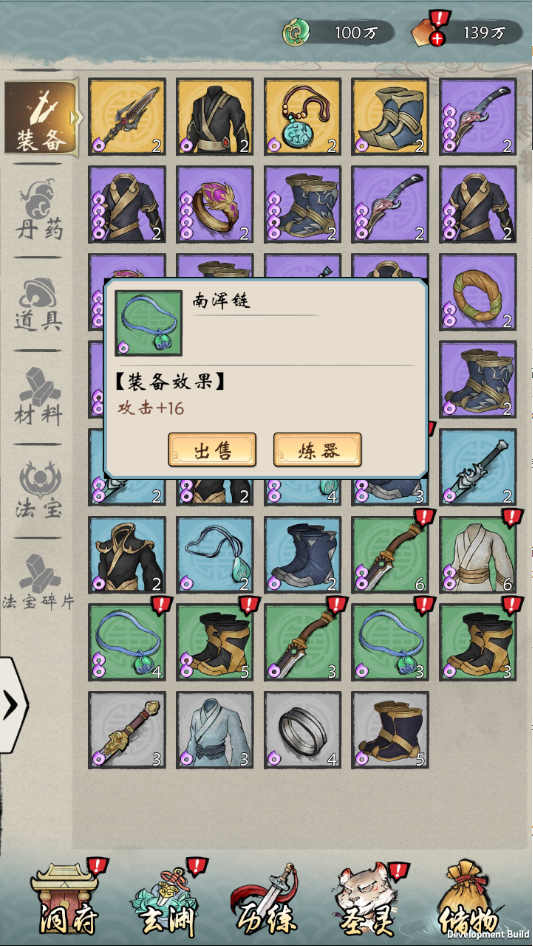Expand the side panel arrow
The height and width of the screenshot is (946, 533).
tap(12, 705)
